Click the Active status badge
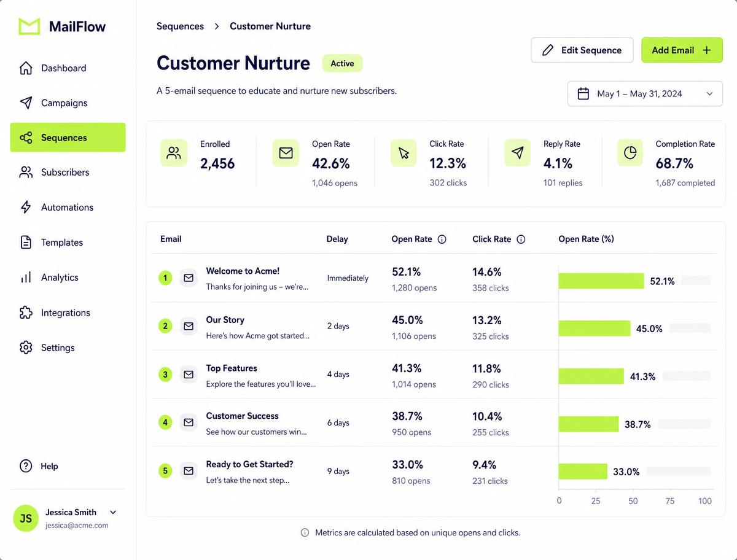Viewport: 737px width, 560px height. [x=342, y=63]
